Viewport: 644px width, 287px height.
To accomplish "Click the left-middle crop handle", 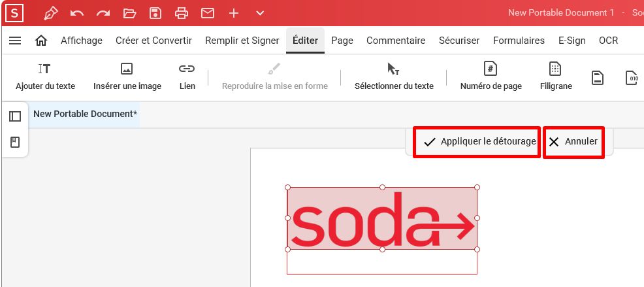I will [x=287, y=218].
